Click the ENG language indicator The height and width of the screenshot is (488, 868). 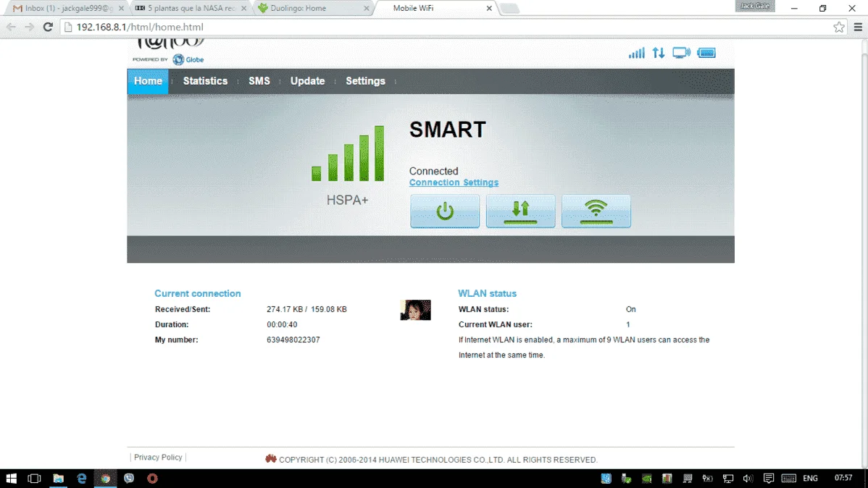pyautogui.click(x=811, y=479)
